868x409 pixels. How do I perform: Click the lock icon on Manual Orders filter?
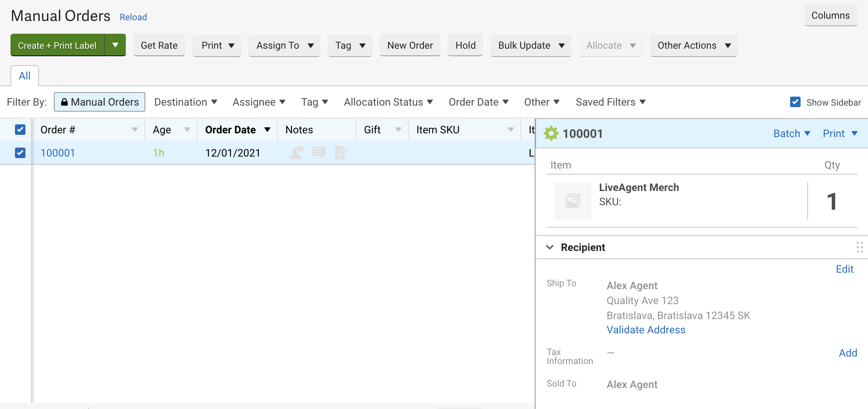(64, 102)
